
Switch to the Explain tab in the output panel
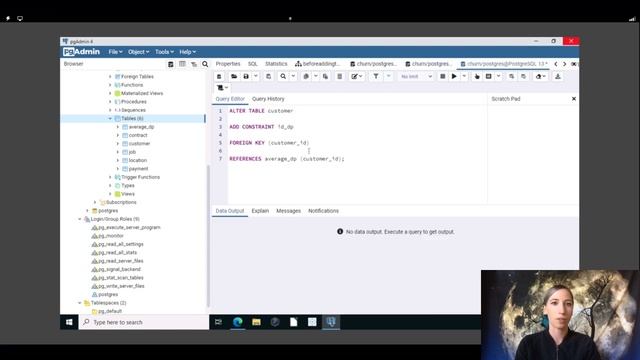click(x=260, y=211)
